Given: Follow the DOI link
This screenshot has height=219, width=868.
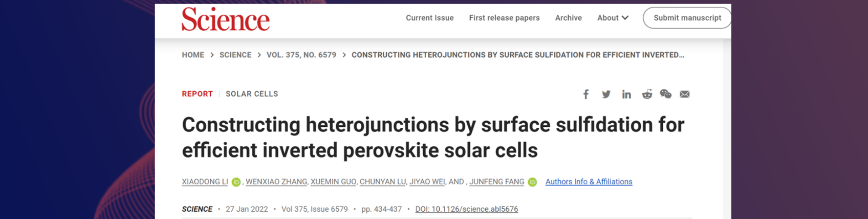Looking at the screenshot, I should coord(466,209).
